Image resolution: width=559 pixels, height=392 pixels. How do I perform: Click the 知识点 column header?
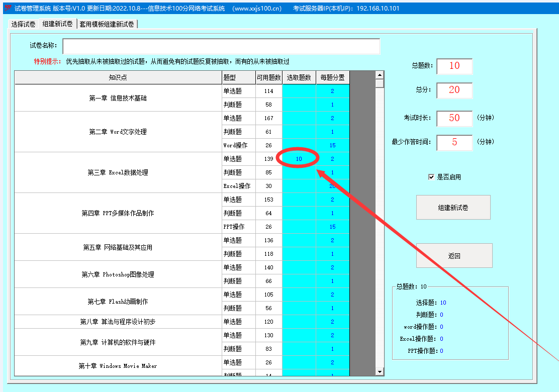[x=118, y=77]
